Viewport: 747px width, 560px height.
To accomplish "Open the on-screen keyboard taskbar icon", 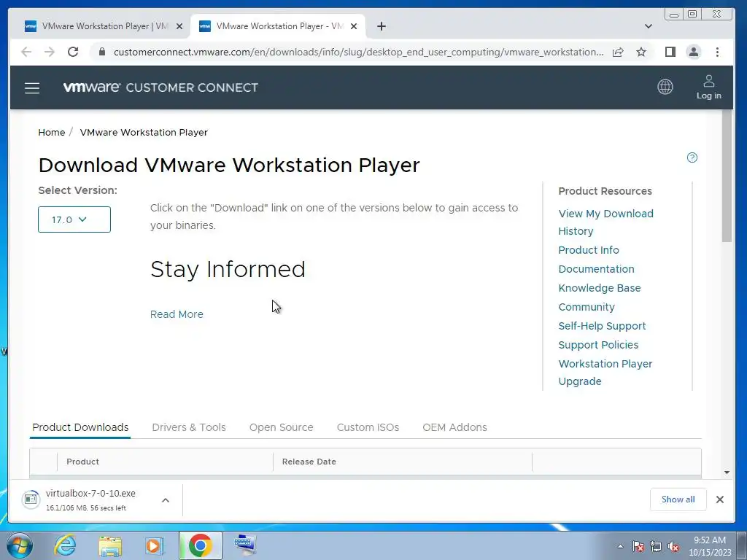I will coord(245,545).
